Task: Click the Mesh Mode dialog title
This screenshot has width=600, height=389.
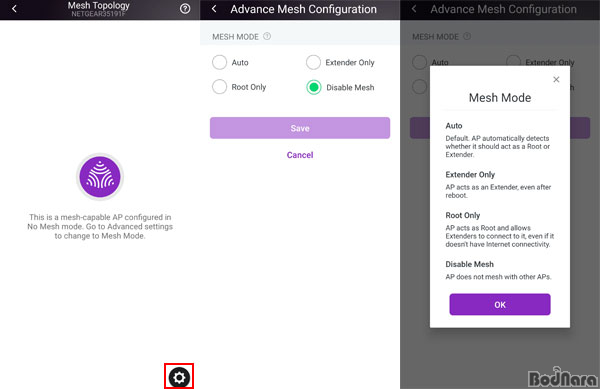Action: click(x=500, y=98)
